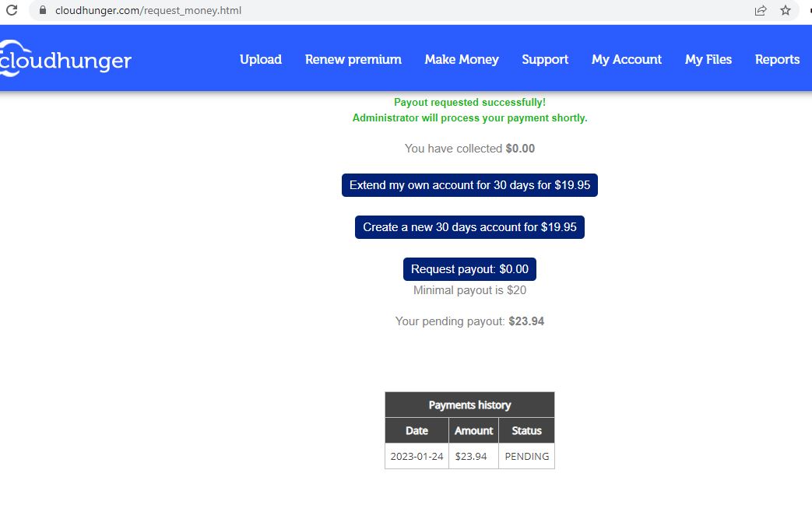Create a new 30 days account
Image resolution: width=812 pixels, height=526 pixels.
click(469, 227)
